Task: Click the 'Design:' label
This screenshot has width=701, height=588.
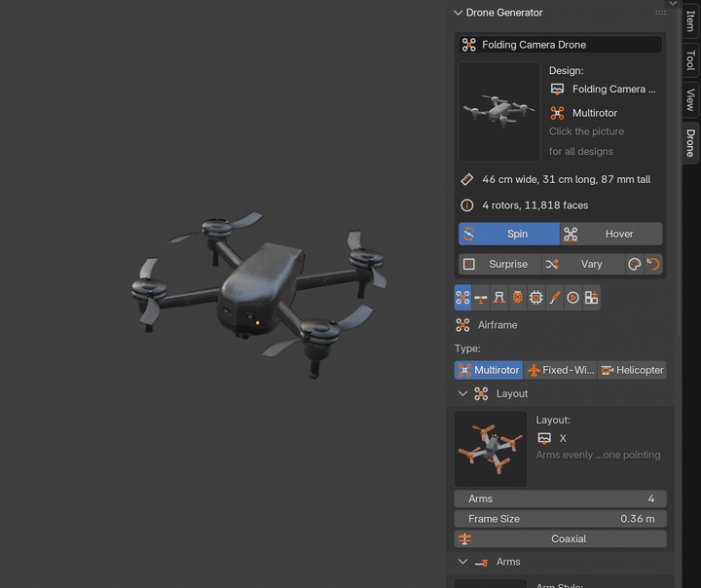Action: pyautogui.click(x=566, y=71)
